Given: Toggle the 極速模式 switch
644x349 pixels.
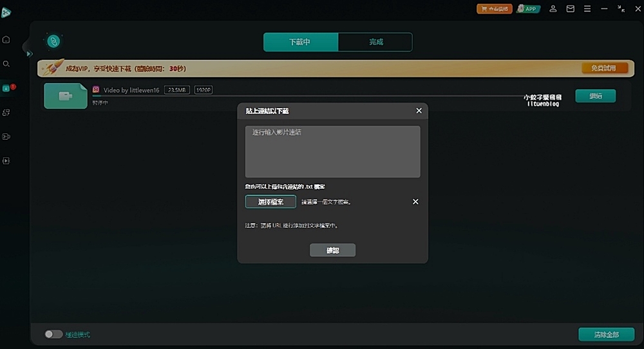Looking at the screenshot, I should 53,334.
